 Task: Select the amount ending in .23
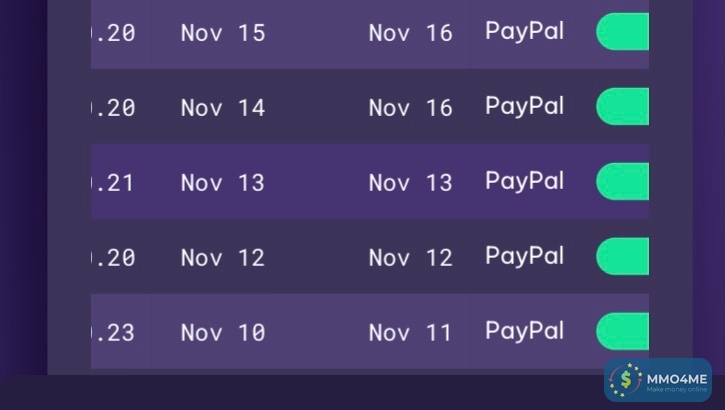pyautogui.click(x=113, y=333)
